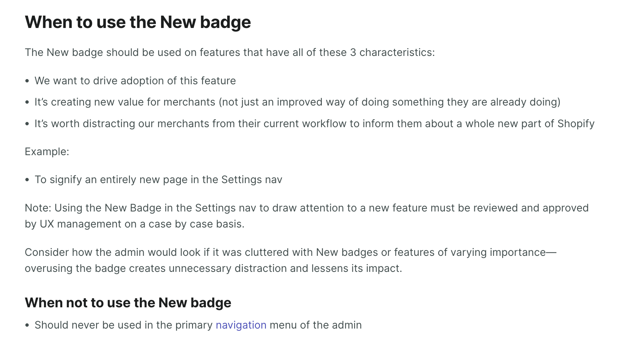The image size is (631, 364).
Task: Click the intro sentence about 3 characteristics
Action: click(x=230, y=52)
